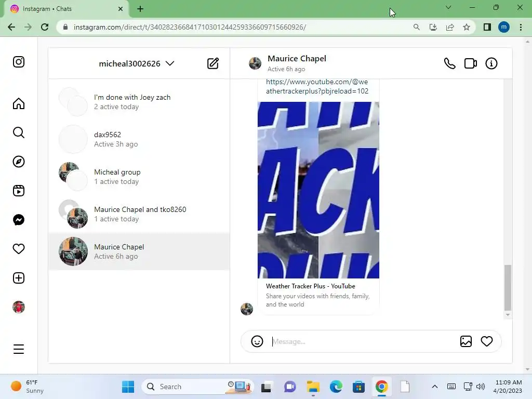This screenshot has height=399, width=532.
Task: Compose new message pencil icon
Action: click(x=213, y=63)
